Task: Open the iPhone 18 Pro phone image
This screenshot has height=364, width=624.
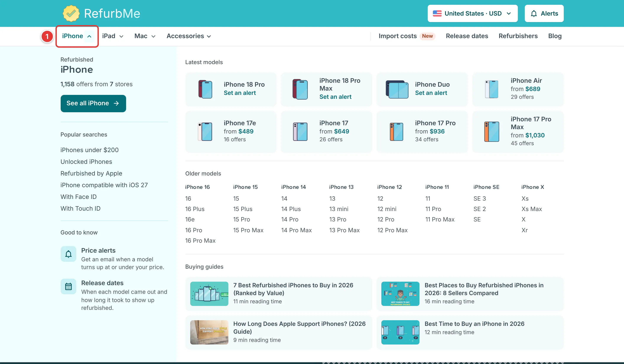Action: pyautogui.click(x=205, y=89)
